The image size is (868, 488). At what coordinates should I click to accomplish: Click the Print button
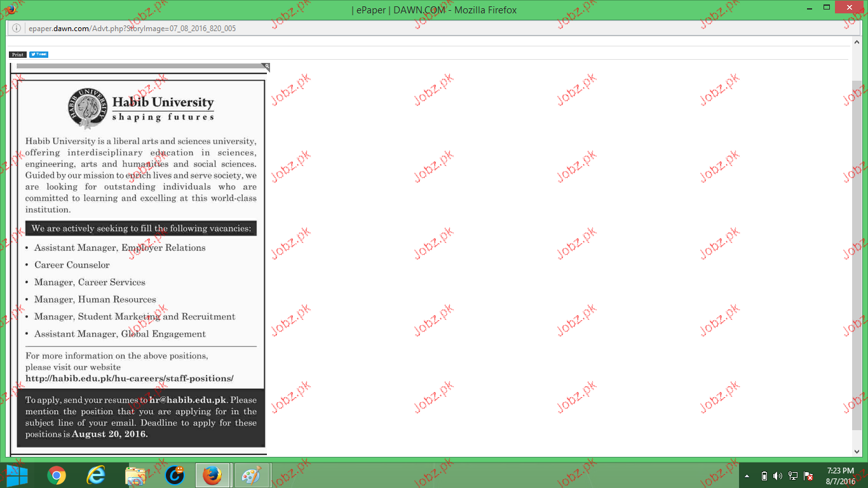pyautogui.click(x=18, y=55)
